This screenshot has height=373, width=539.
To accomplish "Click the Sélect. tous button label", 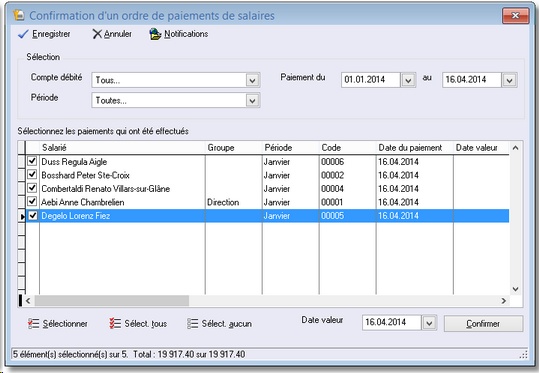I will tap(146, 324).
